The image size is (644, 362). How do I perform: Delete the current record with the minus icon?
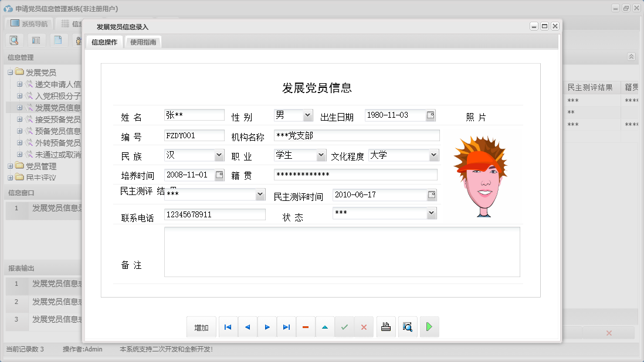(306, 327)
